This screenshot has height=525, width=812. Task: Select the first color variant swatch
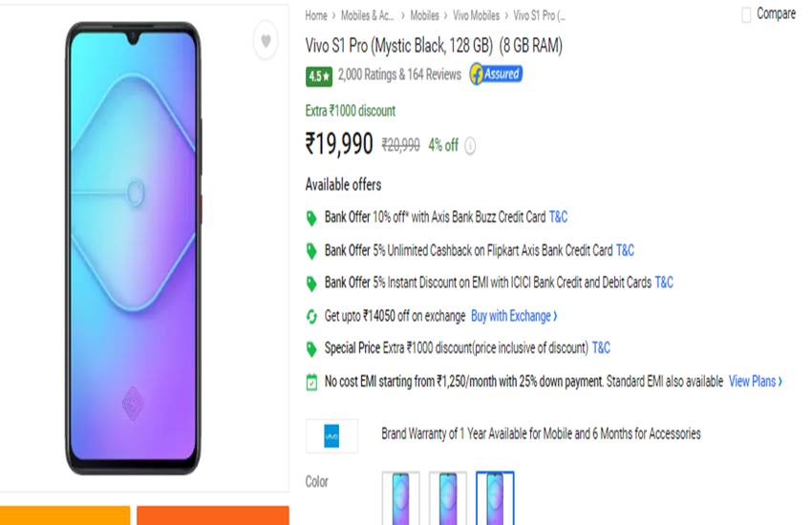click(x=401, y=498)
